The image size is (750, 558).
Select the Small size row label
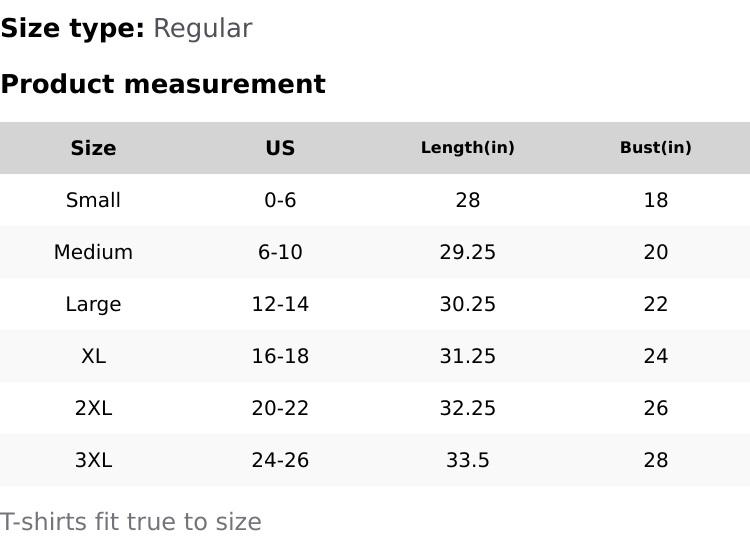93,200
